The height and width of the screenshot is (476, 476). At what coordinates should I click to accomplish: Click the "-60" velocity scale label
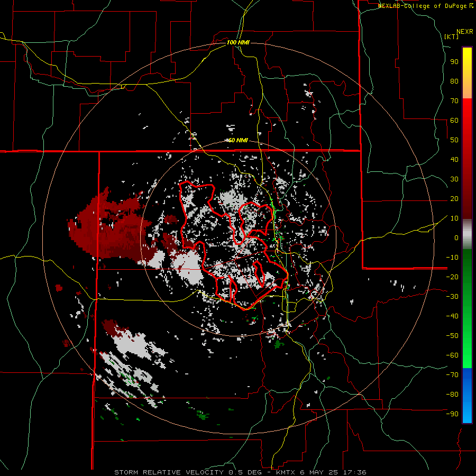[x=452, y=355]
